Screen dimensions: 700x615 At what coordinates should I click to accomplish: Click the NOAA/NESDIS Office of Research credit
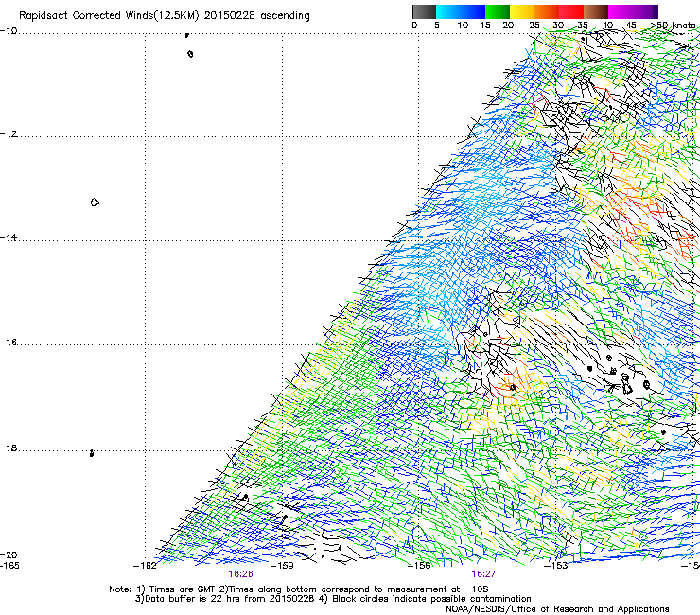pos(557,609)
